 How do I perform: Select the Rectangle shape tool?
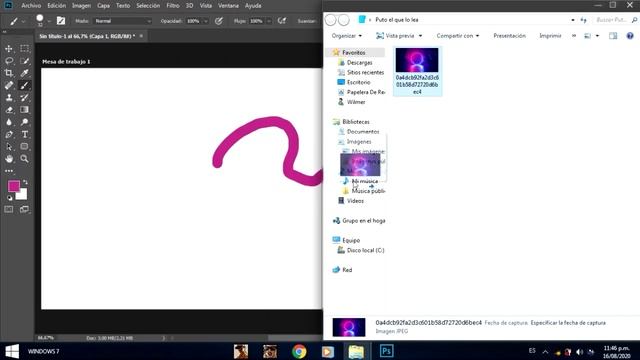24,147
